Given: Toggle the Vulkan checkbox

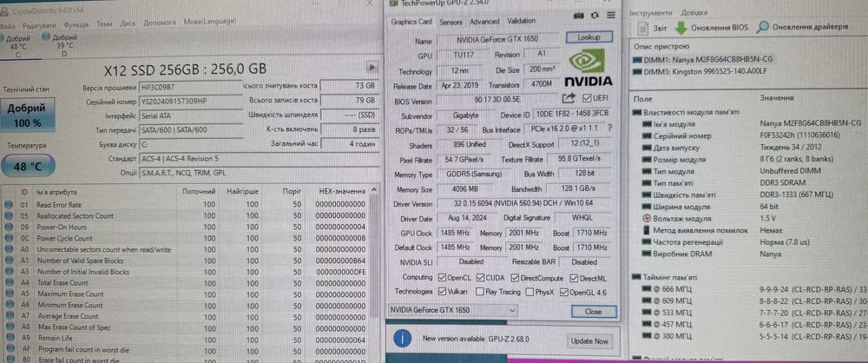Looking at the screenshot, I should click(x=442, y=292).
